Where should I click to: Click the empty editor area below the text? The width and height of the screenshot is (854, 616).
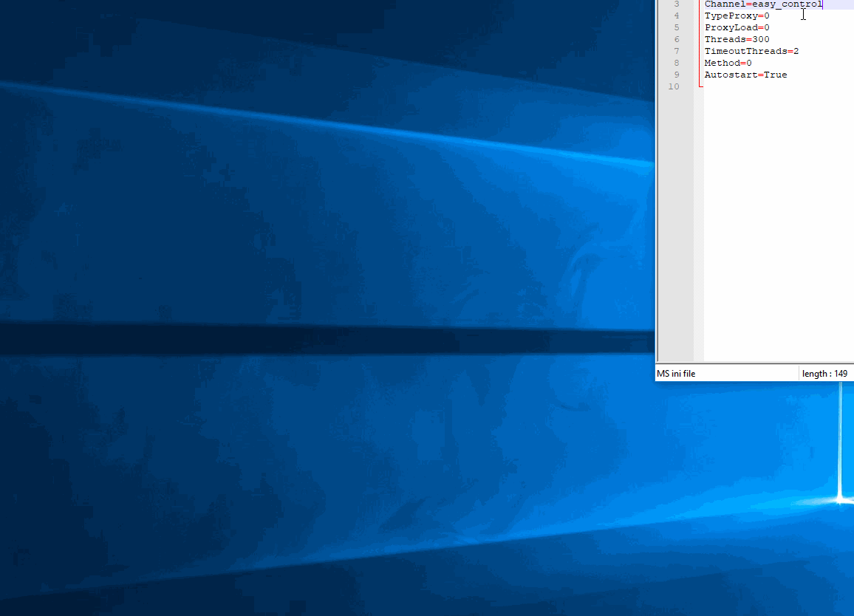(776, 222)
